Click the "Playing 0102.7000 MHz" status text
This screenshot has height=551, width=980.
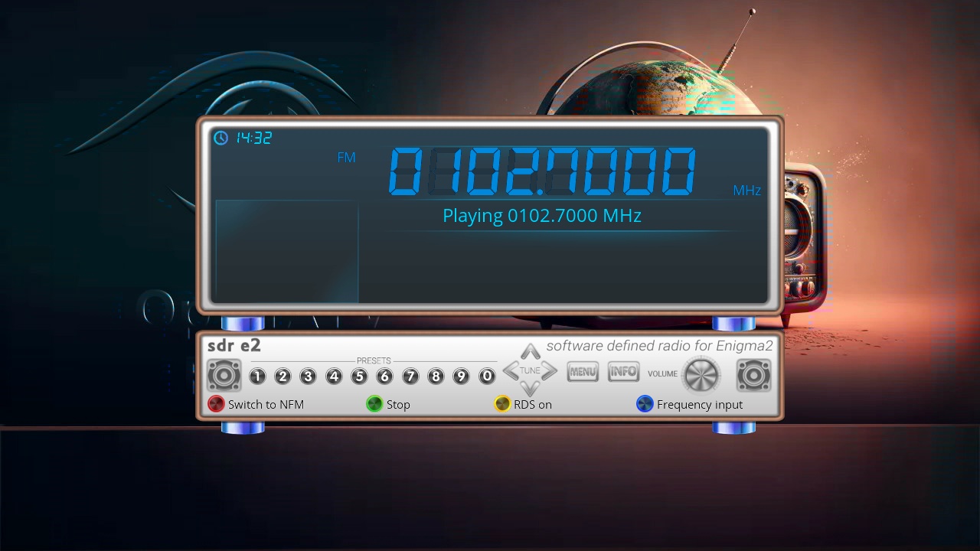[x=542, y=216]
